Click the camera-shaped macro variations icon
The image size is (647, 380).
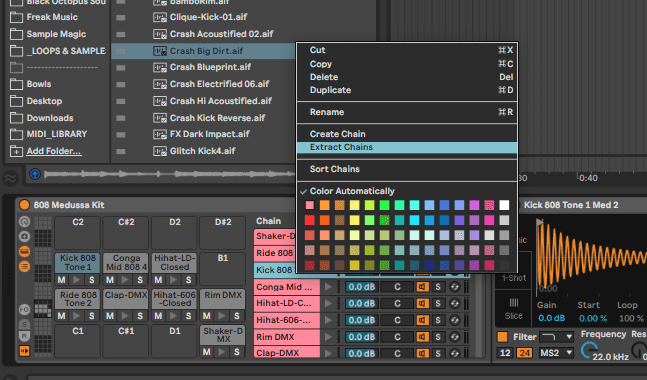point(24,236)
